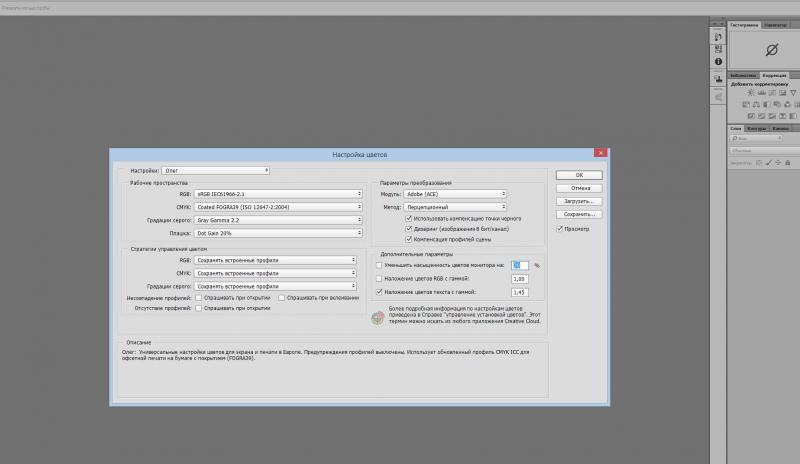Switch to the 'Навигатор' tab
800x464 pixels.
[775, 25]
